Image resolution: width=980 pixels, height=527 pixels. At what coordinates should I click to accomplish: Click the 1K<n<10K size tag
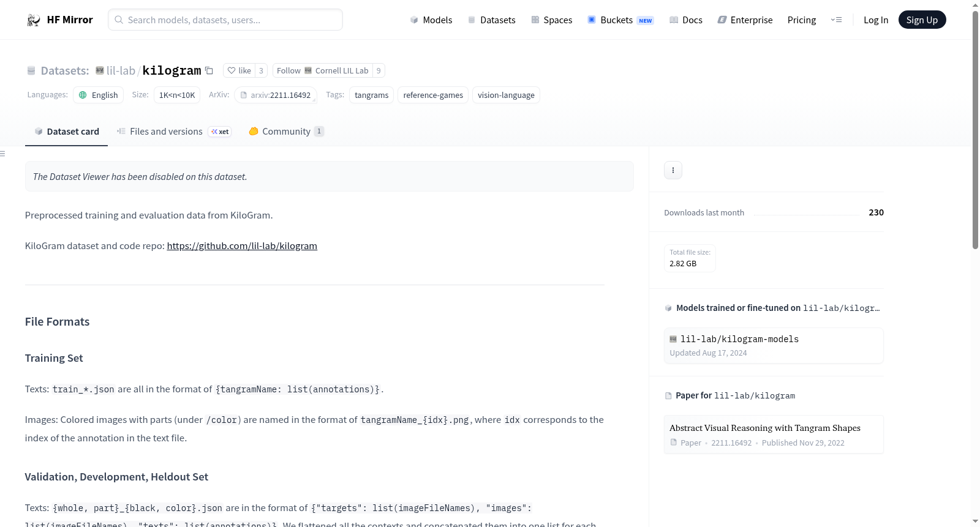tap(177, 95)
